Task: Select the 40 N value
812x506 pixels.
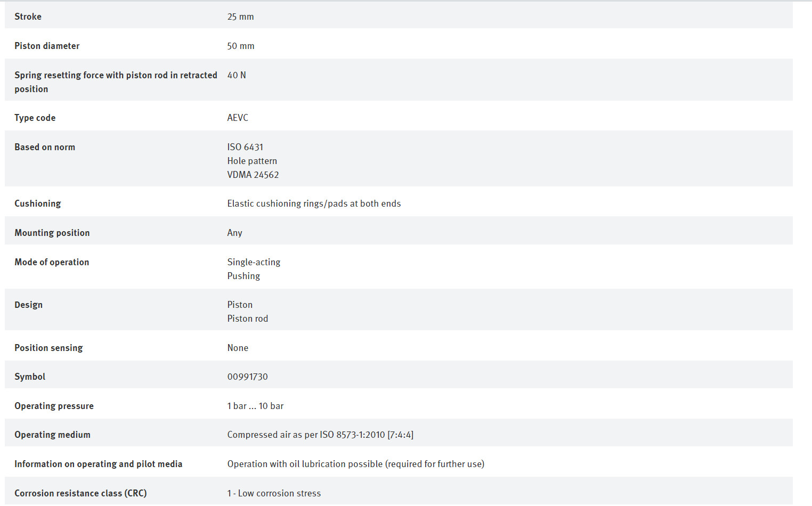Action: tap(237, 75)
